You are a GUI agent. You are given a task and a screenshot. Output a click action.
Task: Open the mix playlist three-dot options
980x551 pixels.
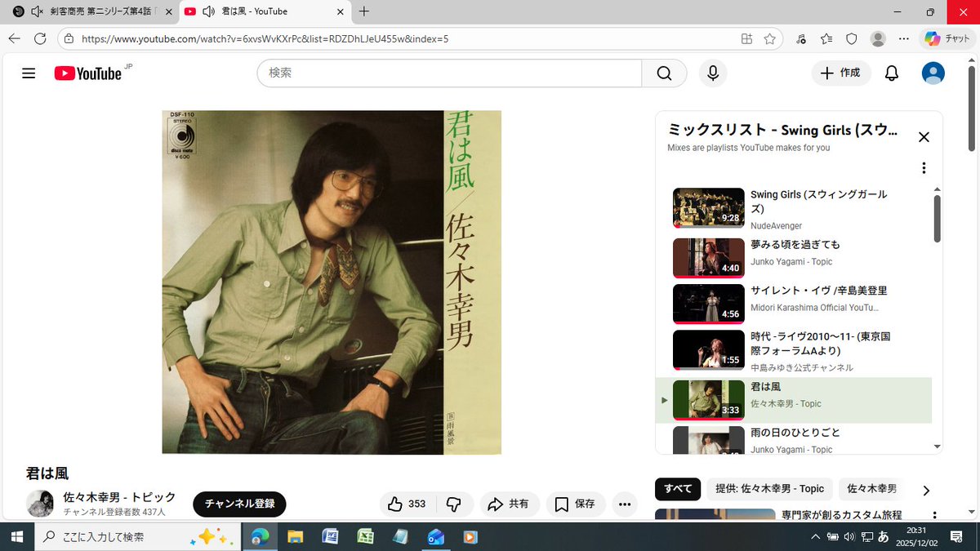[x=924, y=168]
